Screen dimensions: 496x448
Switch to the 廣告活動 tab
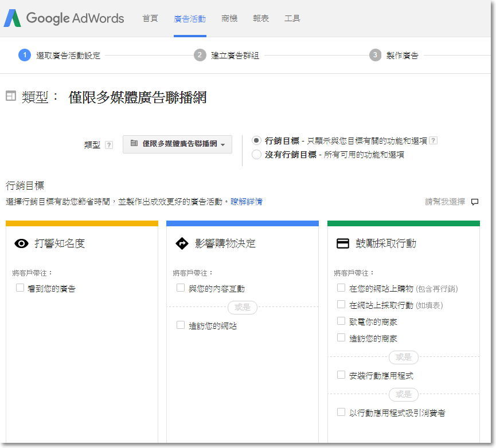pyautogui.click(x=190, y=19)
